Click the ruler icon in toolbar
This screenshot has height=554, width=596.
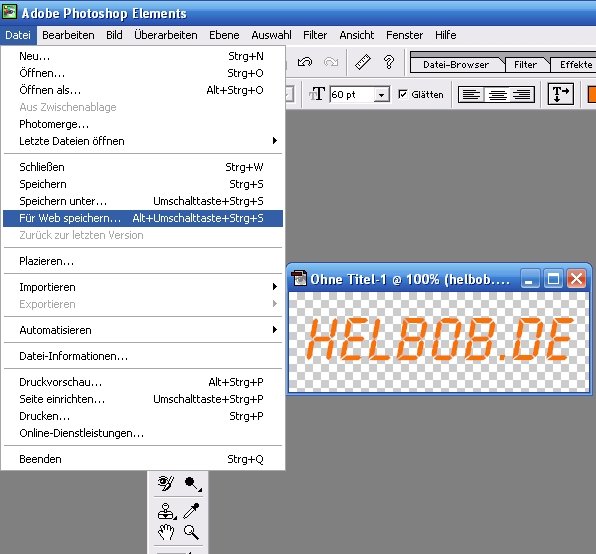[x=363, y=62]
